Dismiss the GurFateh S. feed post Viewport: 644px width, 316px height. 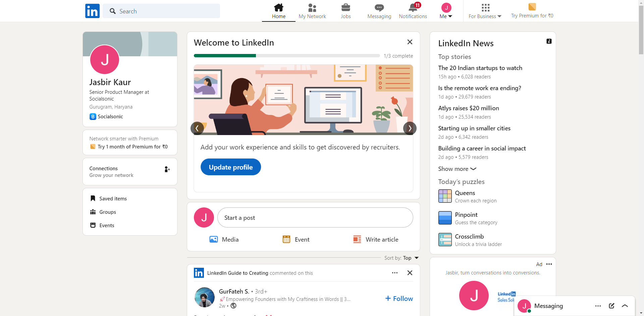click(410, 273)
